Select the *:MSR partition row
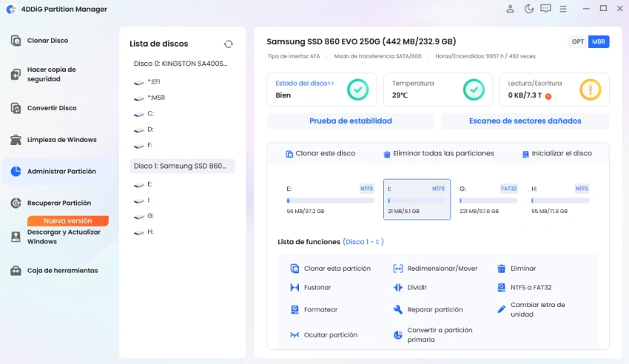629x364 pixels. pos(182,98)
